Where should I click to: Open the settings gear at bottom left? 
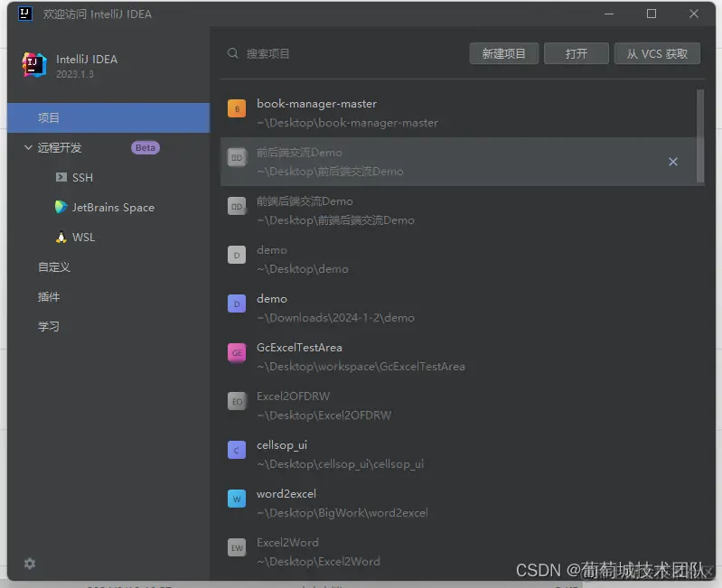coord(30,564)
